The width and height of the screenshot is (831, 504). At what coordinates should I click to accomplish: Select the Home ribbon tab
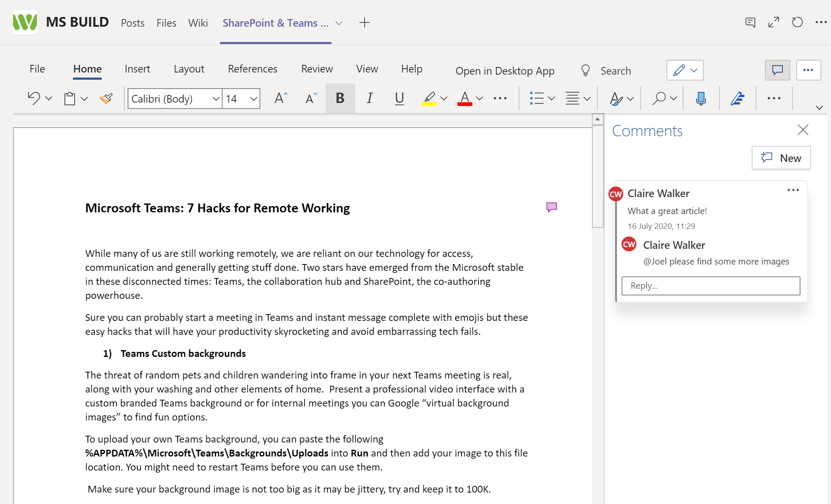[87, 69]
